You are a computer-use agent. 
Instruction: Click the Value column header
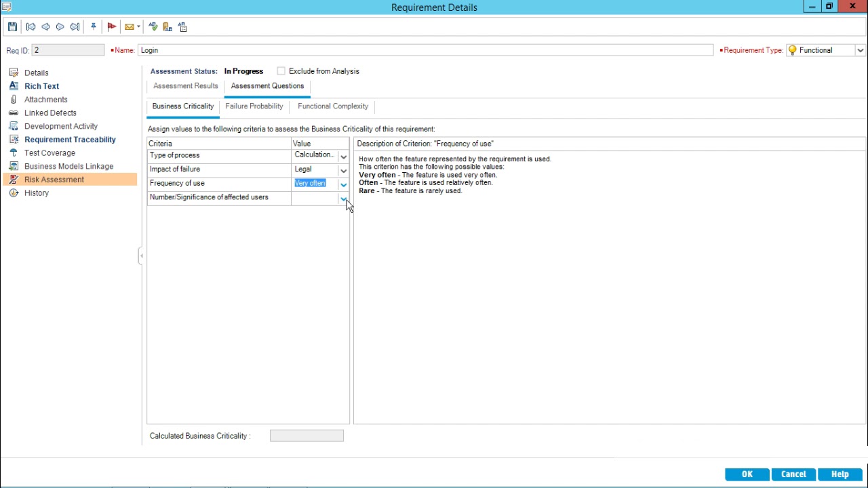[320, 144]
